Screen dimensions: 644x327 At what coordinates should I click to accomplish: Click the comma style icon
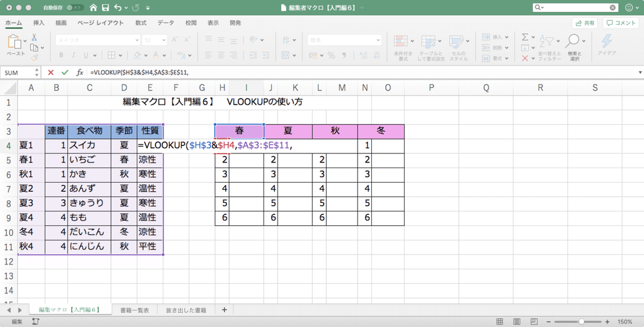345,55
